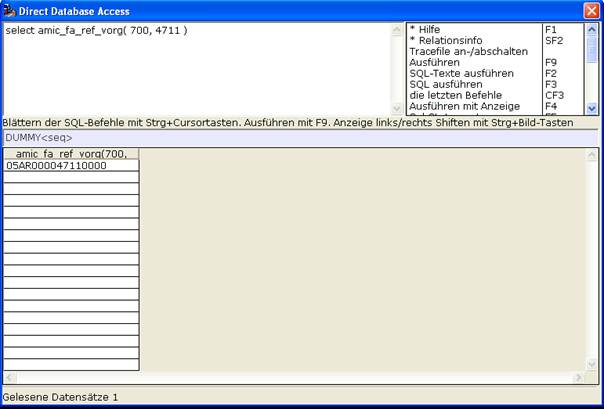Image resolution: width=604 pixels, height=409 pixels.
Task: Click the app icon in title bar
Action: click(x=9, y=11)
